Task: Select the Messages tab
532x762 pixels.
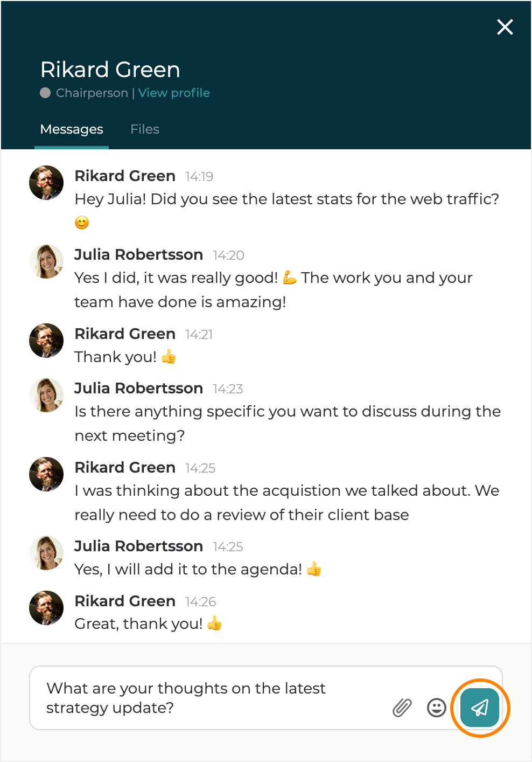Action: (72, 129)
